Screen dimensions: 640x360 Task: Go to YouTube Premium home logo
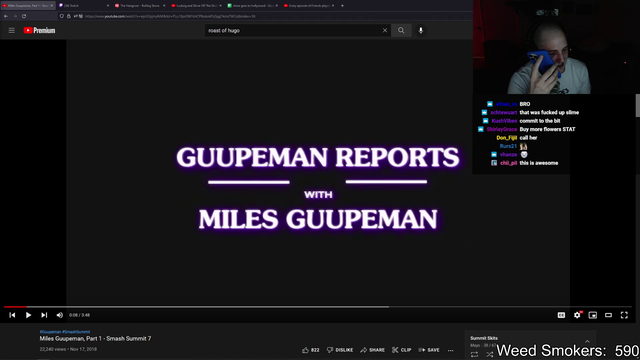(39, 31)
